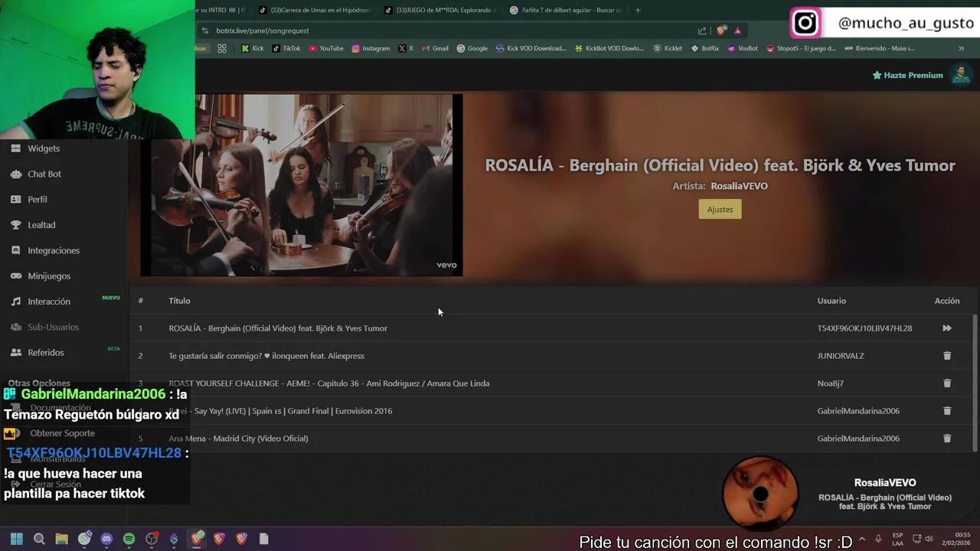Open the Brave Shields lion icon
Viewport: 980px width, 551px height.
(721, 31)
